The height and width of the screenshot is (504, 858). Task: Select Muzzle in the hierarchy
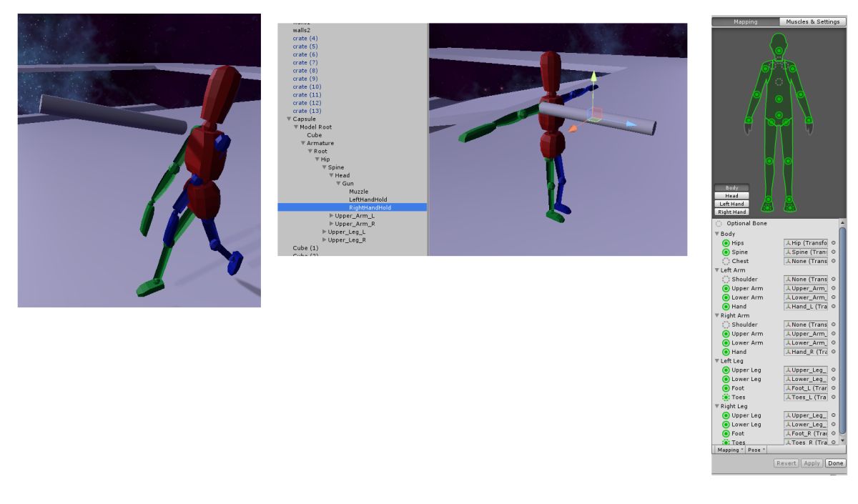[359, 192]
